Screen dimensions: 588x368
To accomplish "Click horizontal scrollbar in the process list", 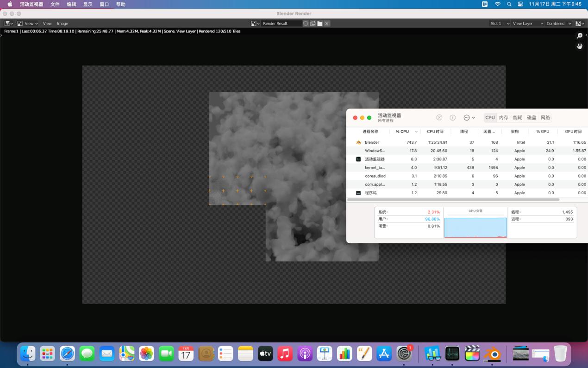I will pos(453,200).
